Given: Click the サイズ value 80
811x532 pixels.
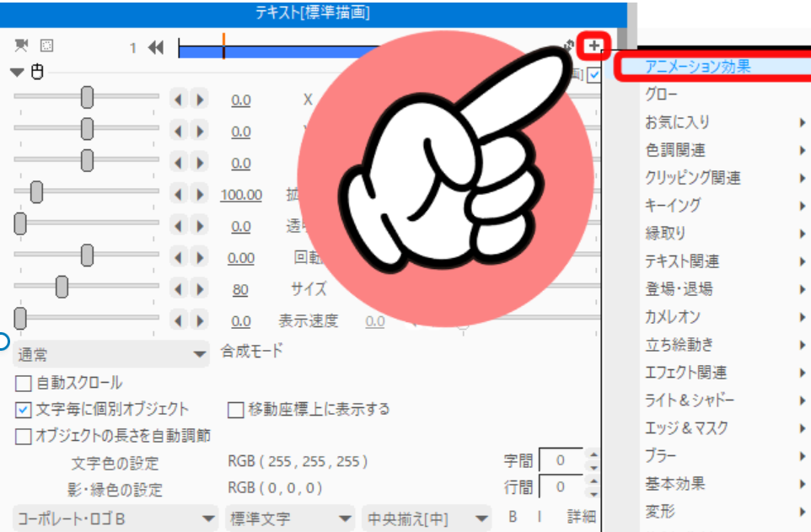Looking at the screenshot, I should pyautogui.click(x=240, y=289).
